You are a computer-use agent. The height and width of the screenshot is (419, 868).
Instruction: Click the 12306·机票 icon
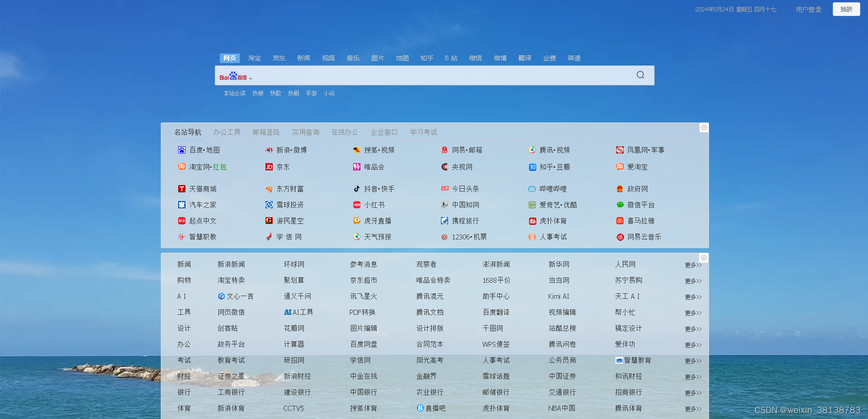coord(445,237)
